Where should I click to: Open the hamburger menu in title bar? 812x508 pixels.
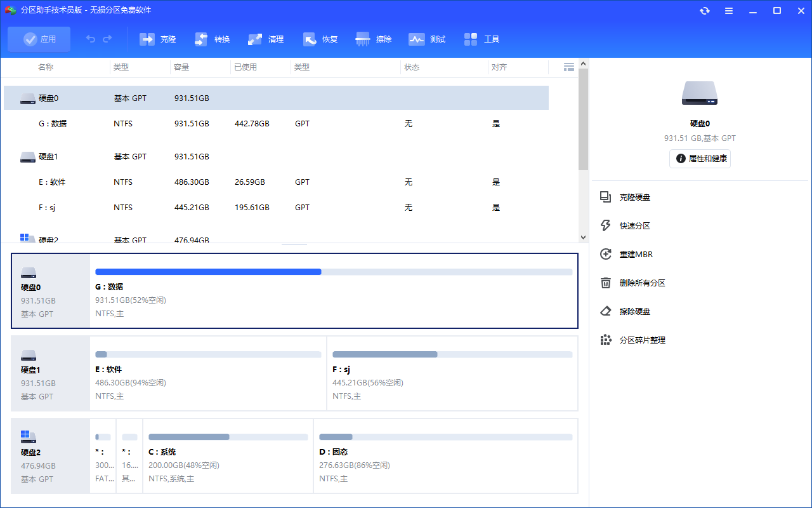pyautogui.click(x=729, y=11)
